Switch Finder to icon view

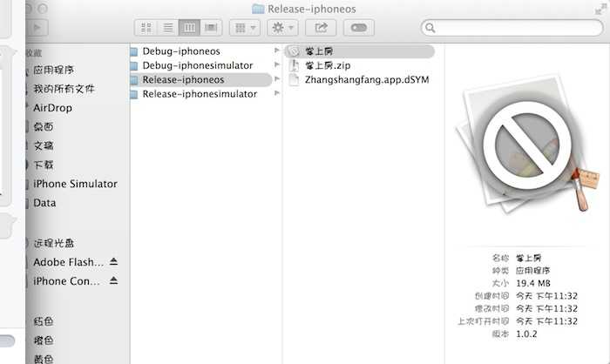click(146, 28)
